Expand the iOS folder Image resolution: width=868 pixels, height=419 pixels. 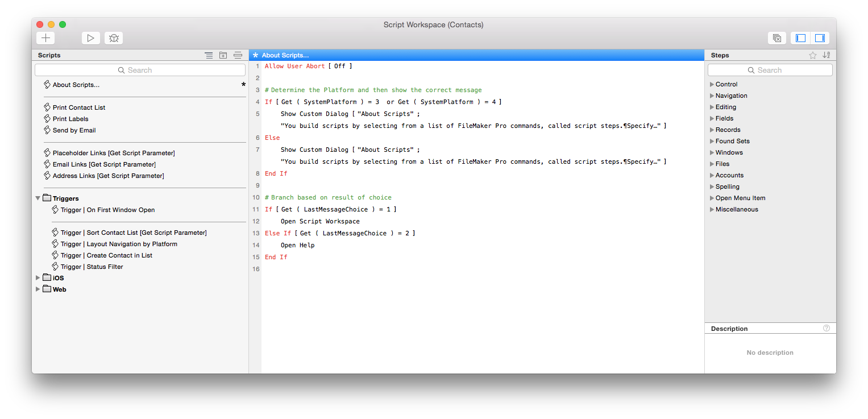pyautogui.click(x=38, y=278)
